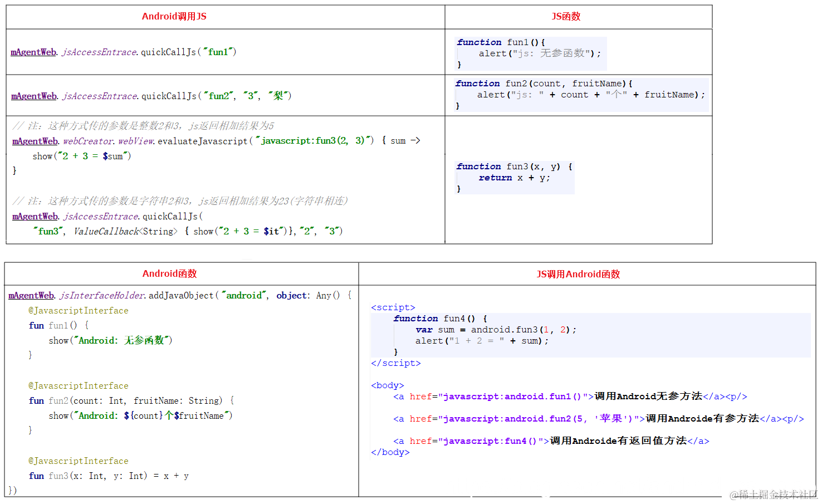This screenshot has width=822, height=504.
Task: Click the 'Android函数' table header
Action: [169, 273]
